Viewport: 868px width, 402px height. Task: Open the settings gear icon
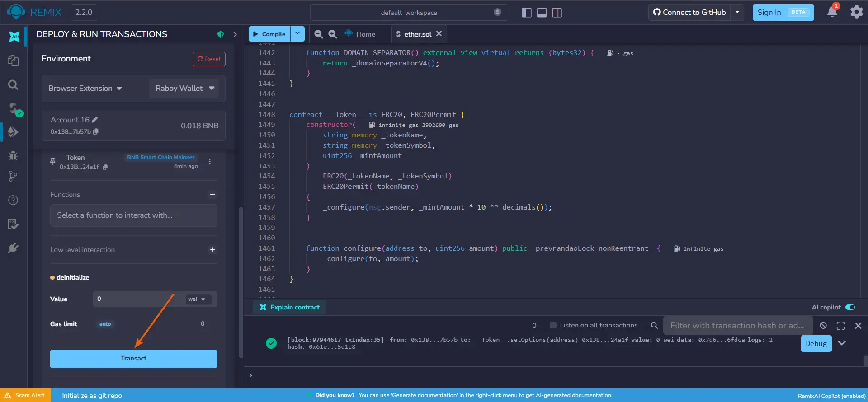(856, 12)
